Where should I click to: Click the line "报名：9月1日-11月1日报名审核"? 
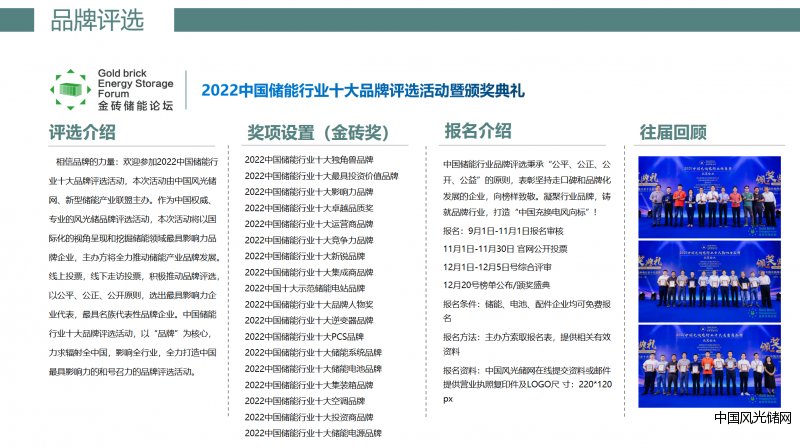click(503, 231)
